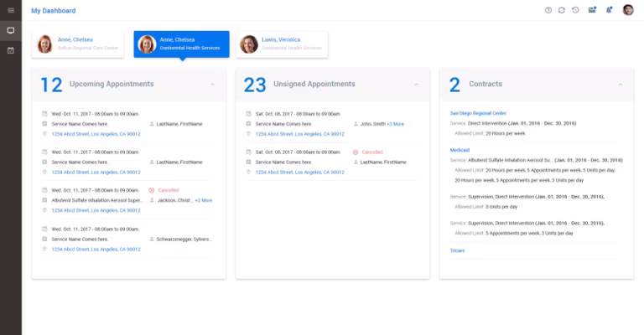Open the history clock icon

(575, 10)
